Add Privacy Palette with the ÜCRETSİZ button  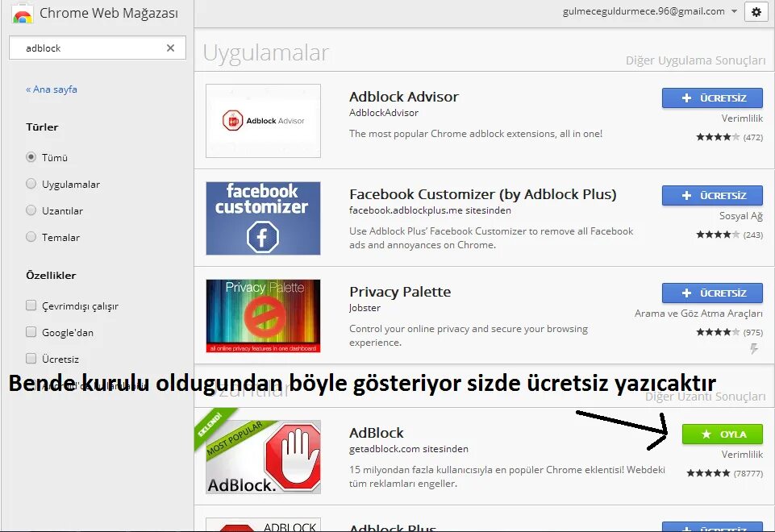pyautogui.click(x=712, y=293)
